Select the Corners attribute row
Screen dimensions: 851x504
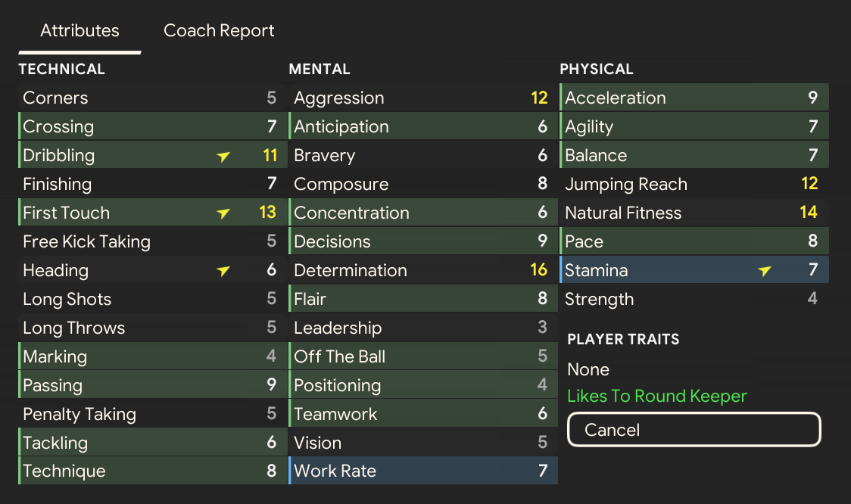pyautogui.click(x=151, y=98)
